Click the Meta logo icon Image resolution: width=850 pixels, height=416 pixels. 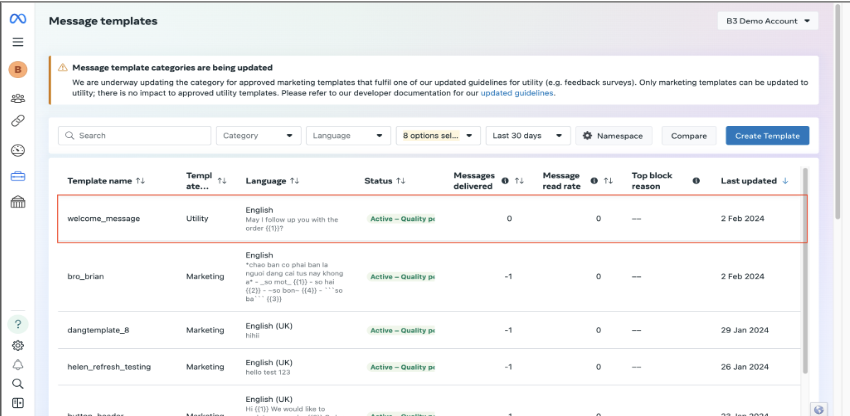(x=17, y=19)
